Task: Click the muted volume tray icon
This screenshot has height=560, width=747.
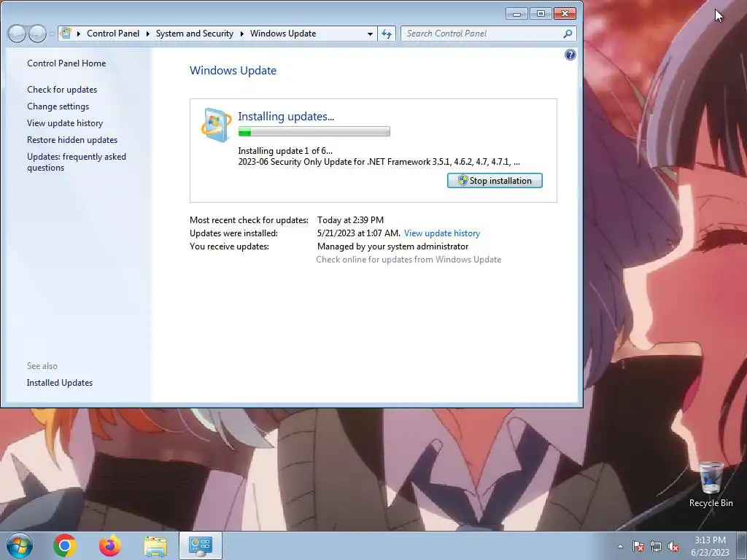Action: pyautogui.click(x=673, y=546)
